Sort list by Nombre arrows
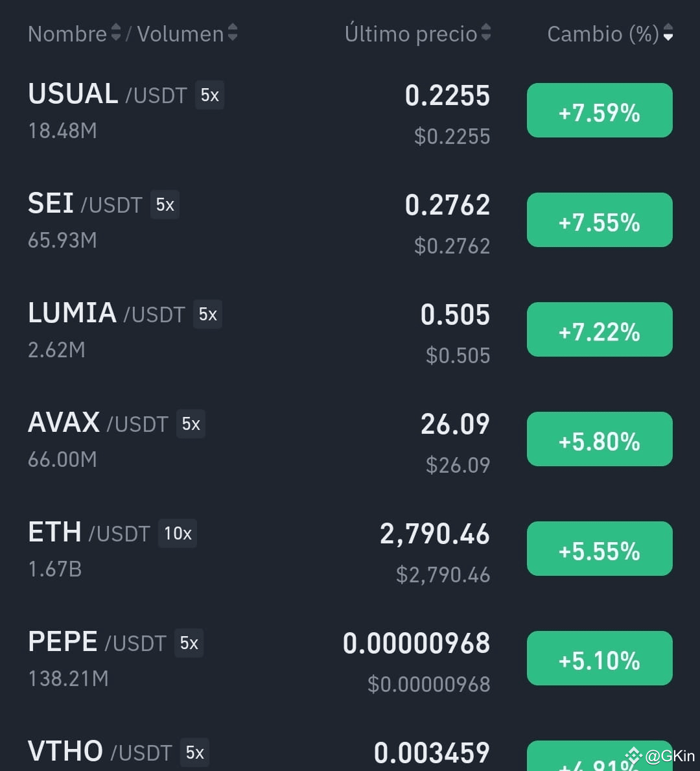Screen dimensions: 700x771 pos(116,32)
